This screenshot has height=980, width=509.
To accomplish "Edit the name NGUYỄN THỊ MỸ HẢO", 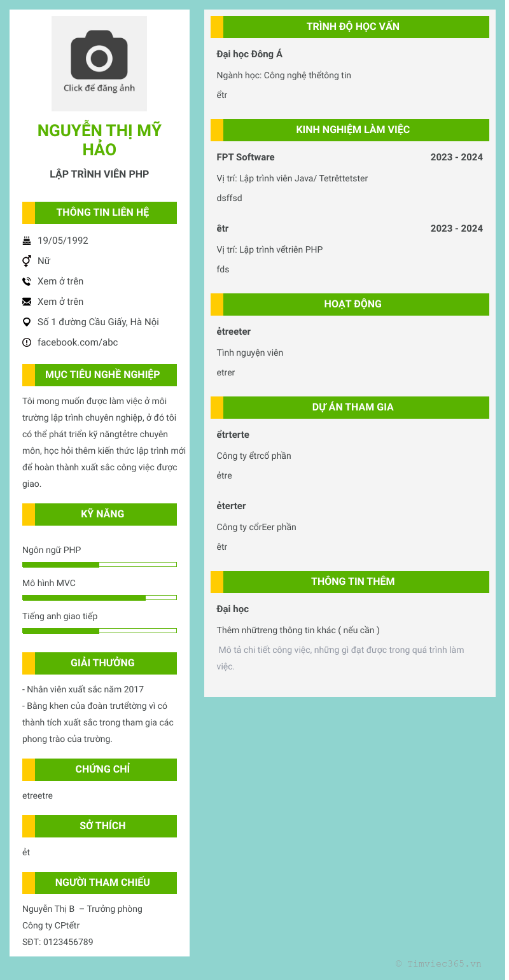I will (x=99, y=140).
